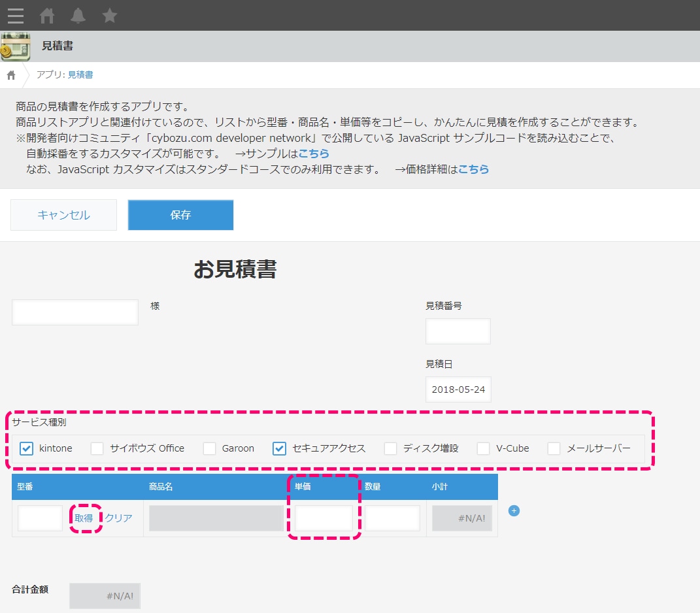
Task: Enable the Garoon service checkbox
Action: coord(209,448)
